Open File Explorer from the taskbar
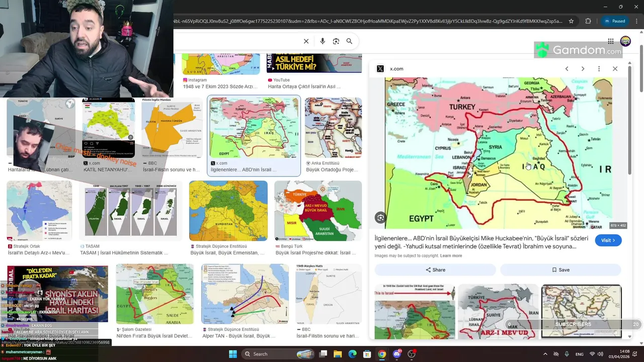The width and height of the screenshot is (644, 362). point(338,354)
